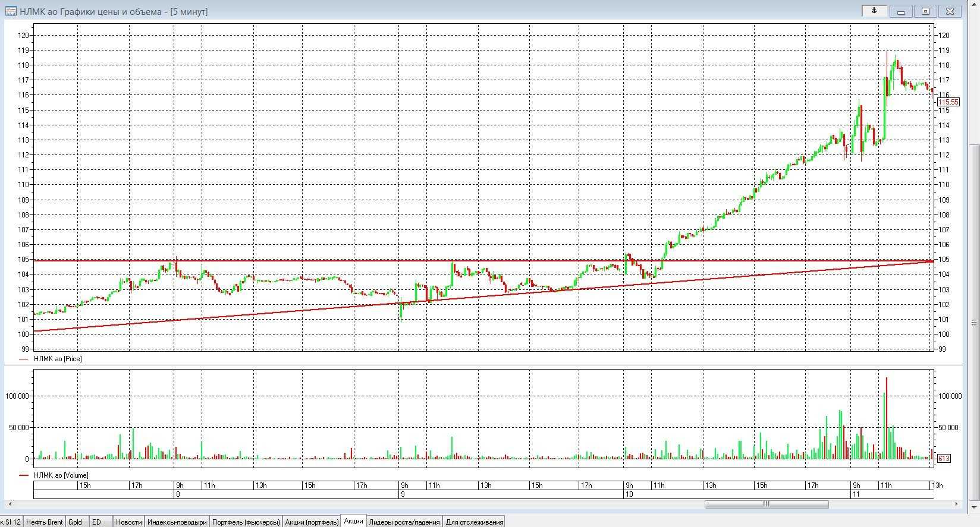This screenshot has height=527, width=980.
Task: Open the Нефть Brent tab
Action: [45, 522]
